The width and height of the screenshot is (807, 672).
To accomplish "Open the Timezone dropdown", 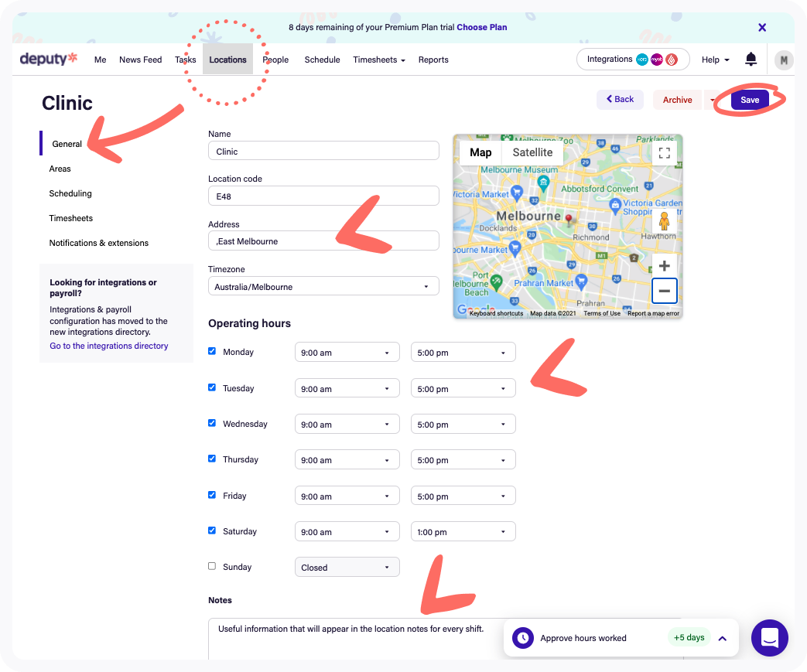I will (x=323, y=287).
